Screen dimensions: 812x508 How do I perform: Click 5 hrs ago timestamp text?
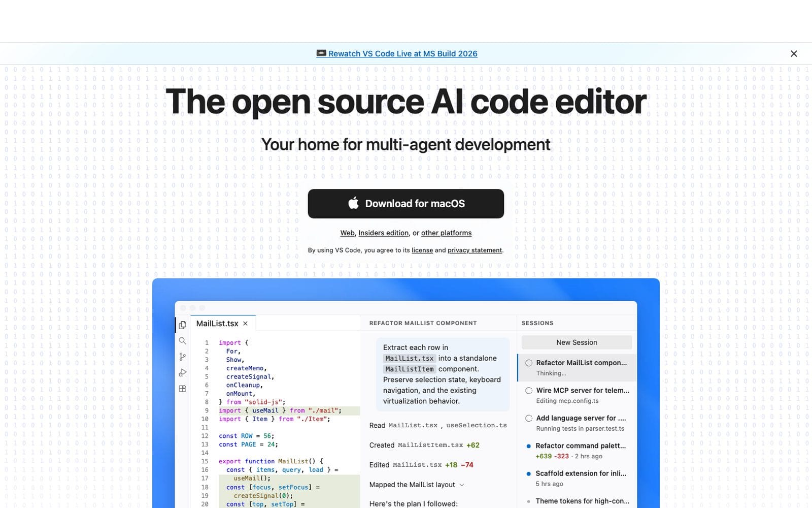(550, 484)
